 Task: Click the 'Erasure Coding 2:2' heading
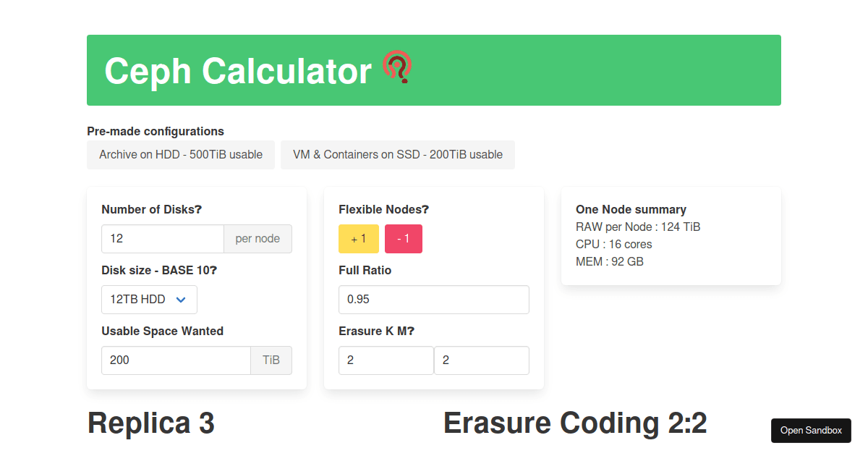tap(575, 423)
